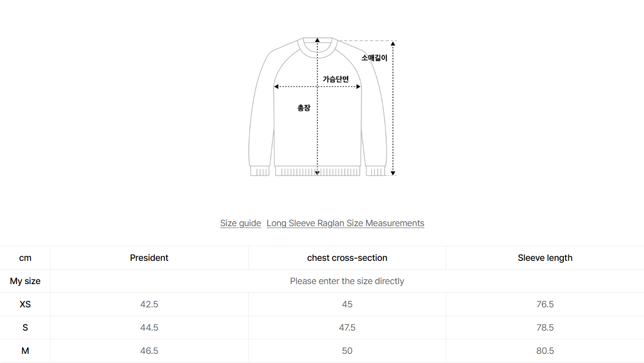Click the President column header
Screen dimensions: 644x363
click(x=149, y=258)
